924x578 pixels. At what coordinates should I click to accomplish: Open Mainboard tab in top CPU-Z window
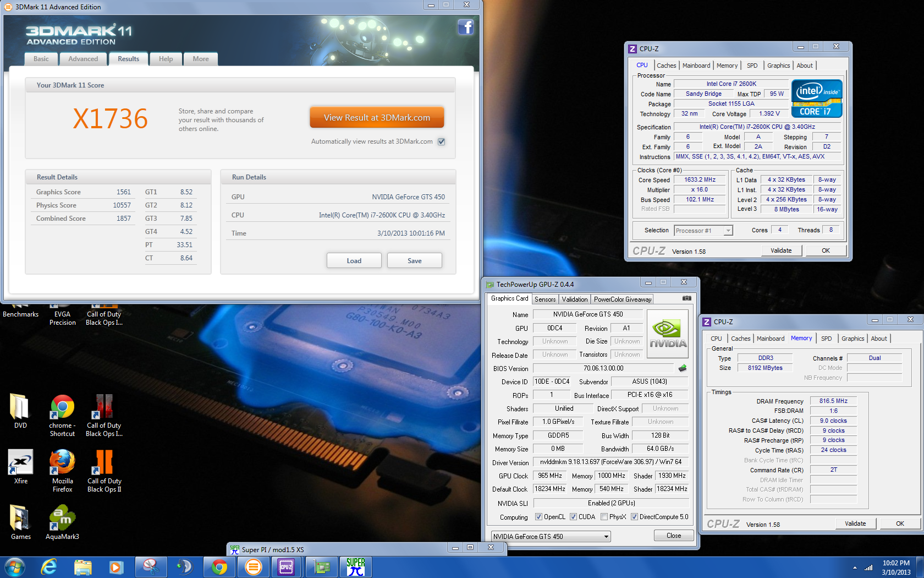pyautogui.click(x=696, y=66)
